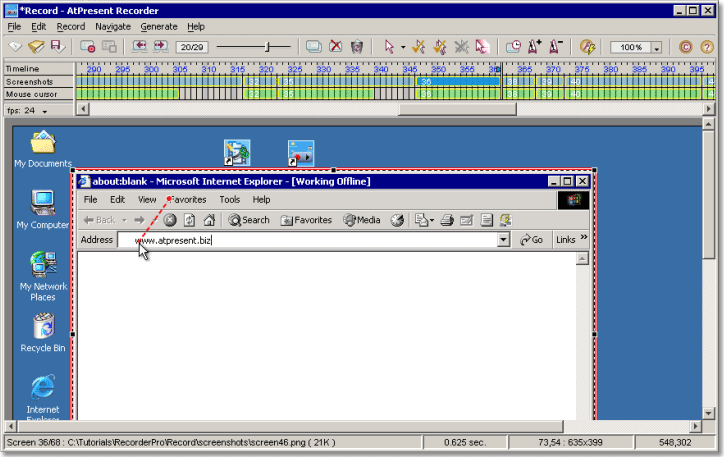Click the grayed-out cursor star icon

(x=461, y=47)
